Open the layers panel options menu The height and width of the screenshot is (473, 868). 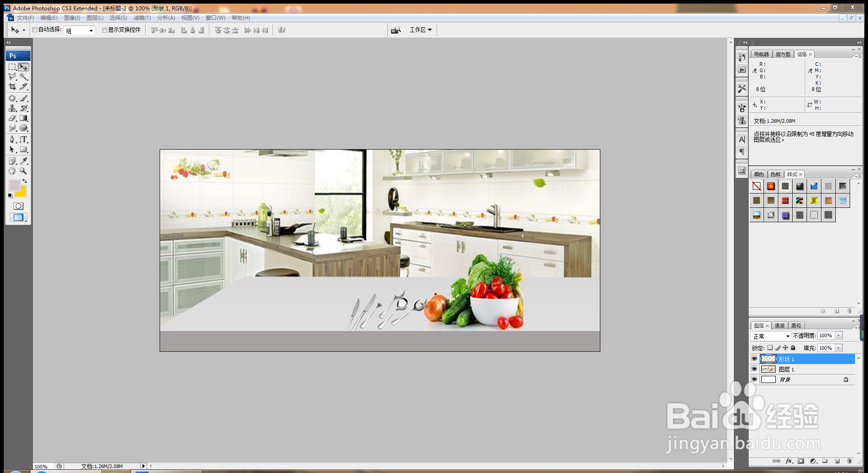coord(857,327)
